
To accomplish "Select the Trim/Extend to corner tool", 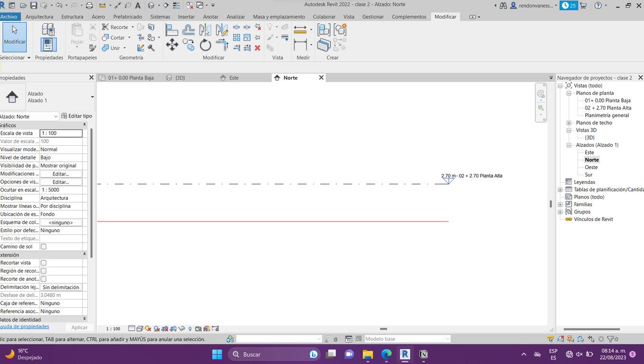I will [x=222, y=45].
